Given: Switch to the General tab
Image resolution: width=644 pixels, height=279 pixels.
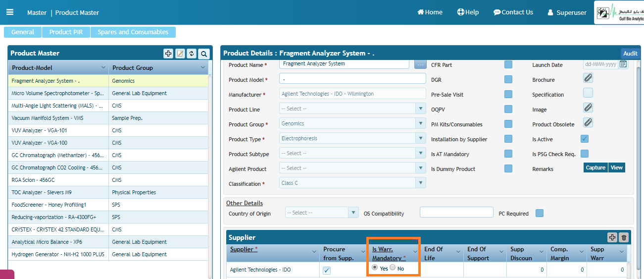Looking at the screenshot, I should (23, 32).
